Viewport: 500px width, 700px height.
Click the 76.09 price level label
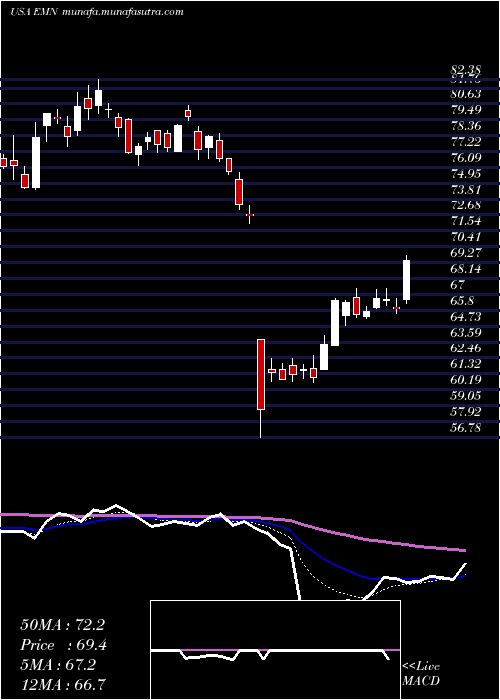(466, 158)
